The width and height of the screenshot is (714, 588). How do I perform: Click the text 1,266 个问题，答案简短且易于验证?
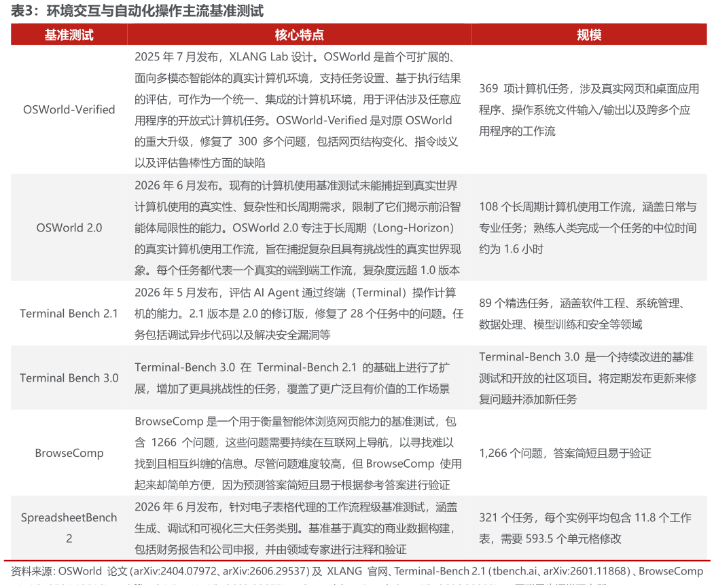click(x=565, y=454)
